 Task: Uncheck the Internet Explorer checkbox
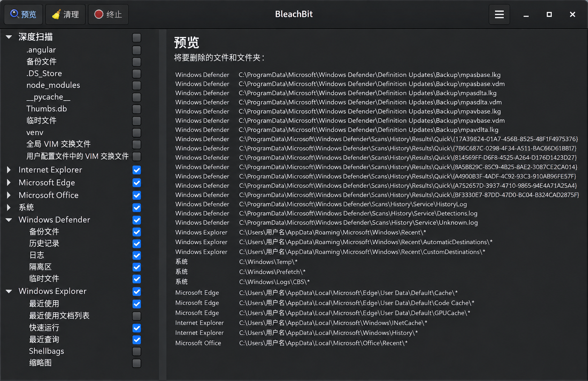137,170
